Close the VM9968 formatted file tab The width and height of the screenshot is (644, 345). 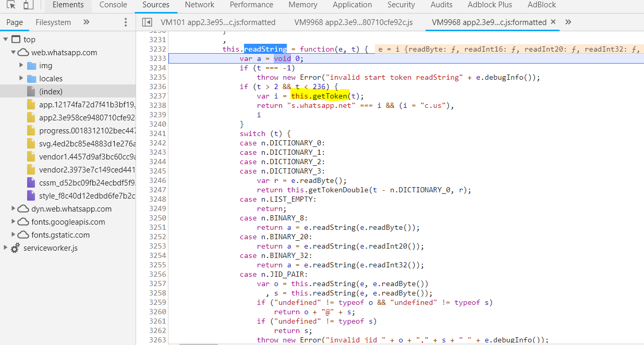(553, 22)
